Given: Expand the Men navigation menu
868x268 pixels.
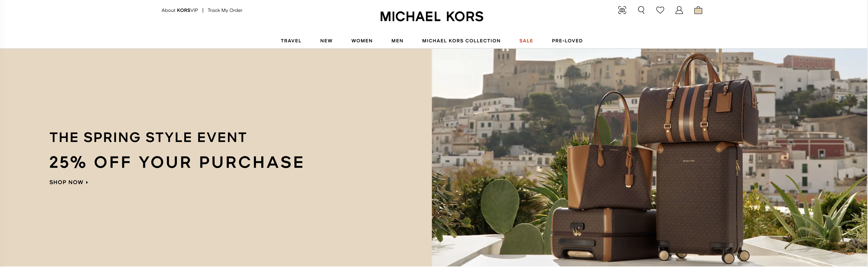Looking at the screenshot, I should point(397,41).
